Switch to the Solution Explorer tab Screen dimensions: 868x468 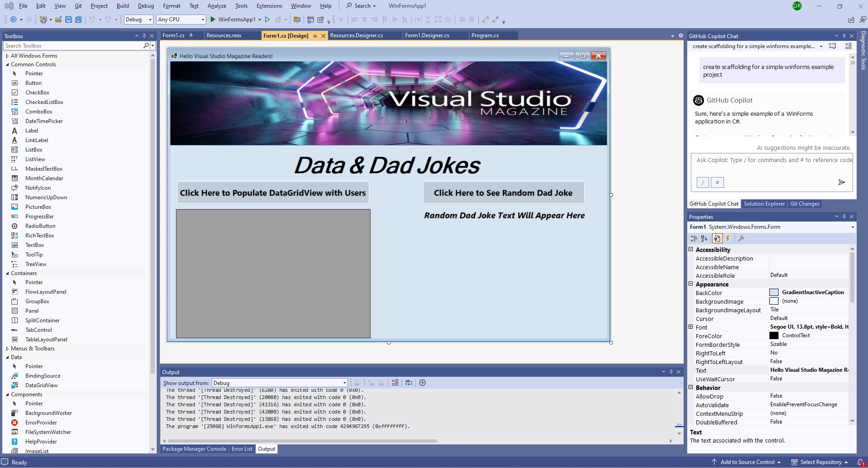pyautogui.click(x=764, y=204)
